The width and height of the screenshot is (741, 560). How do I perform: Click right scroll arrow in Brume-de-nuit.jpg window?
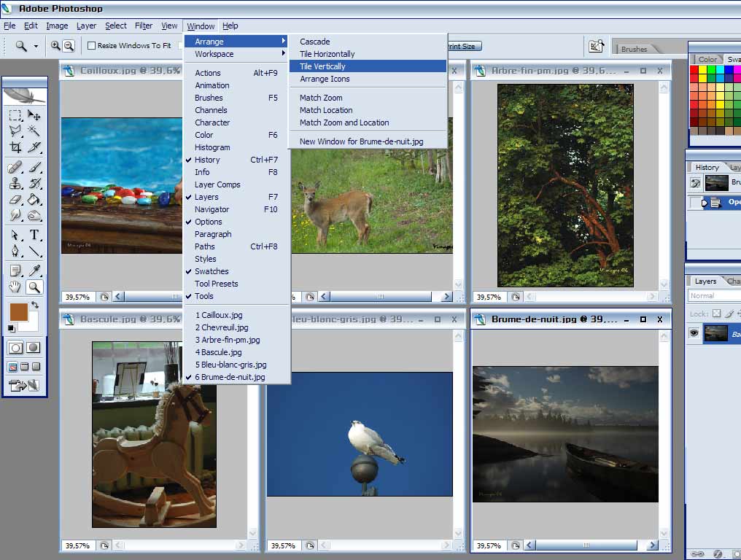point(653,545)
